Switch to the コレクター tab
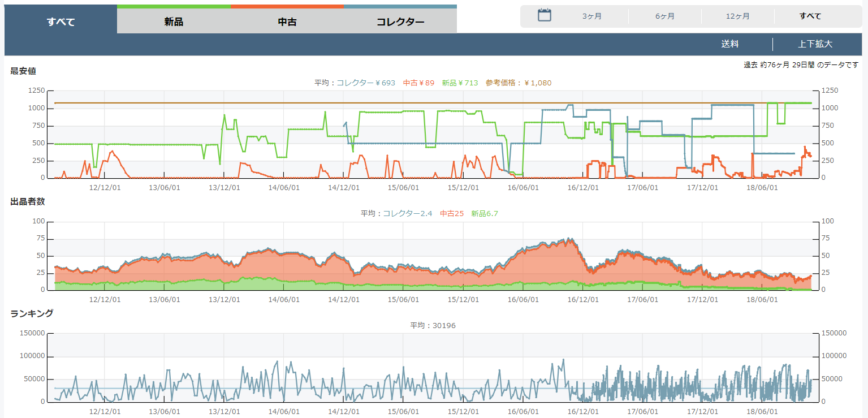 pyautogui.click(x=400, y=22)
